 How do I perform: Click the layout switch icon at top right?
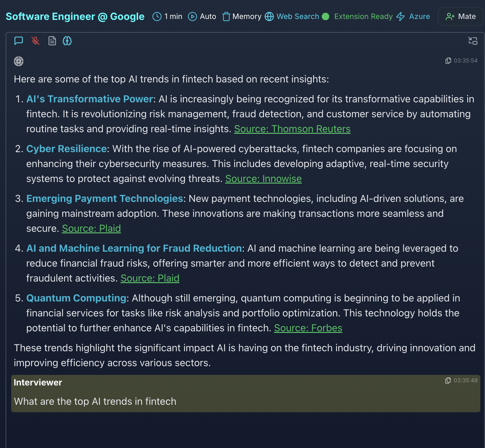tap(473, 41)
